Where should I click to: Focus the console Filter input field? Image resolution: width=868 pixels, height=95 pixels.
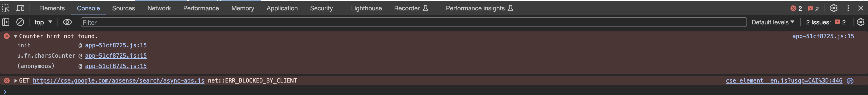point(414,22)
